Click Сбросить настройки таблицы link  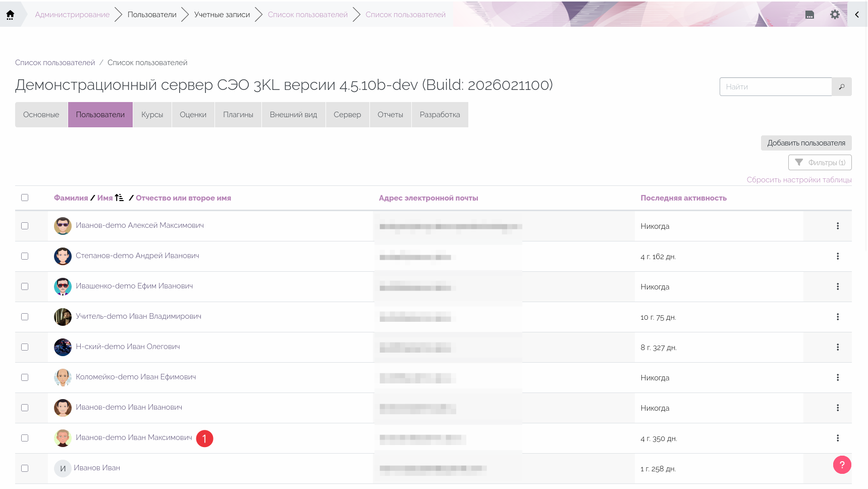(799, 180)
